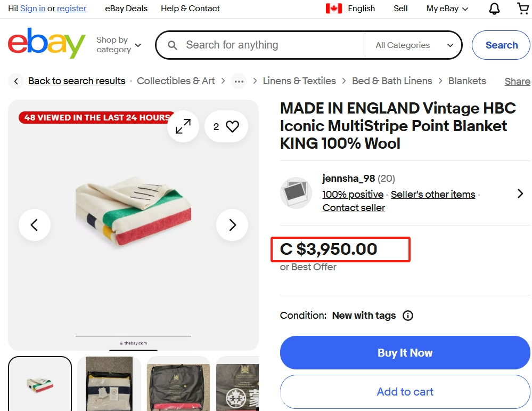The image size is (532, 411).
Task: Open the All Categories dropdown
Action: point(414,45)
